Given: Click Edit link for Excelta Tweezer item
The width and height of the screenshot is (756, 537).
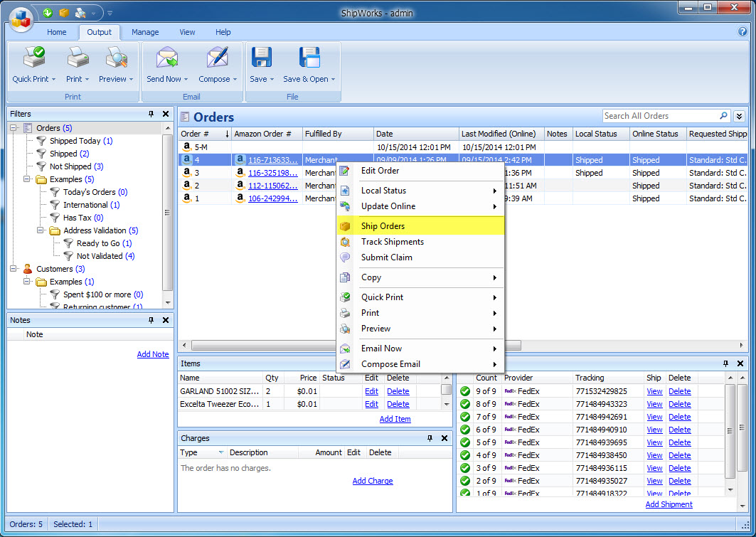Looking at the screenshot, I should (x=371, y=404).
